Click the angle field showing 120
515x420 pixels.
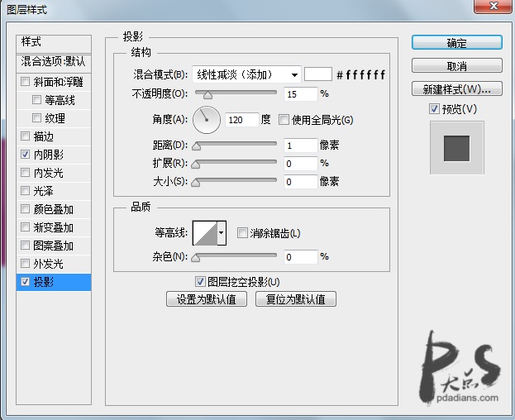[x=241, y=120]
